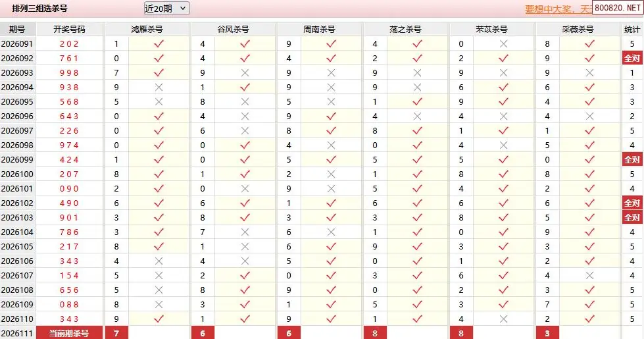644x339 pixels.
Task: Select the red current kill number 3 under 采薇杀号
Action: click(547, 333)
